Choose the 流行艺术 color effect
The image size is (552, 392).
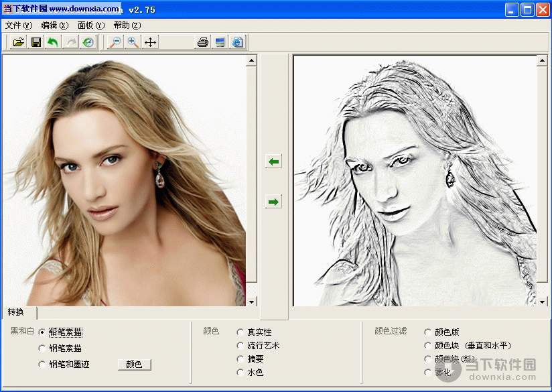click(241, 346)
